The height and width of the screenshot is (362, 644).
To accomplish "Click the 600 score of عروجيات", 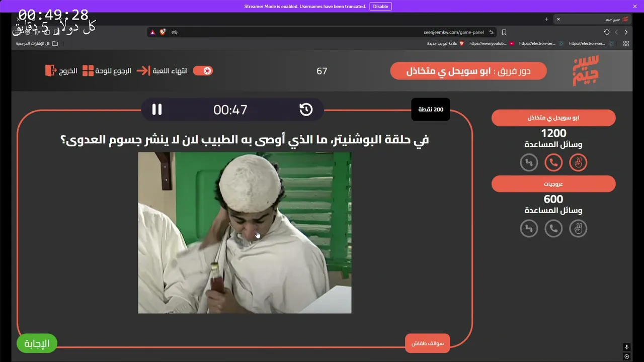I will pyautogui.click(x=553, y=200).
